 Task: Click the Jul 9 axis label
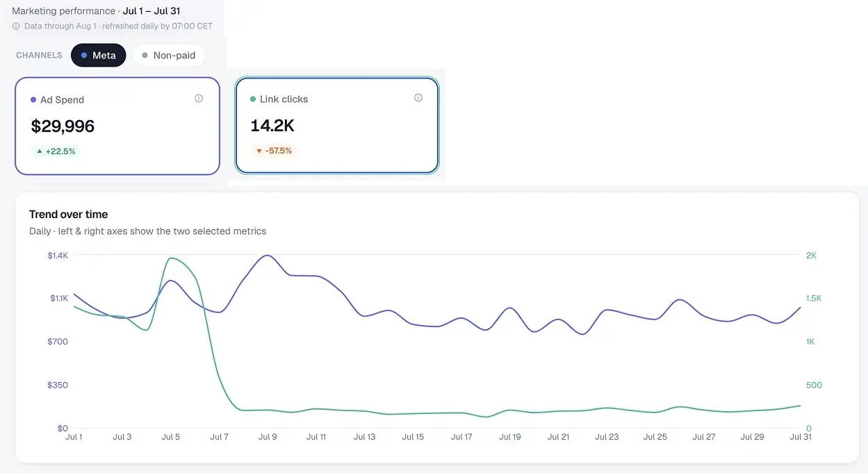(x=268, y=437)
